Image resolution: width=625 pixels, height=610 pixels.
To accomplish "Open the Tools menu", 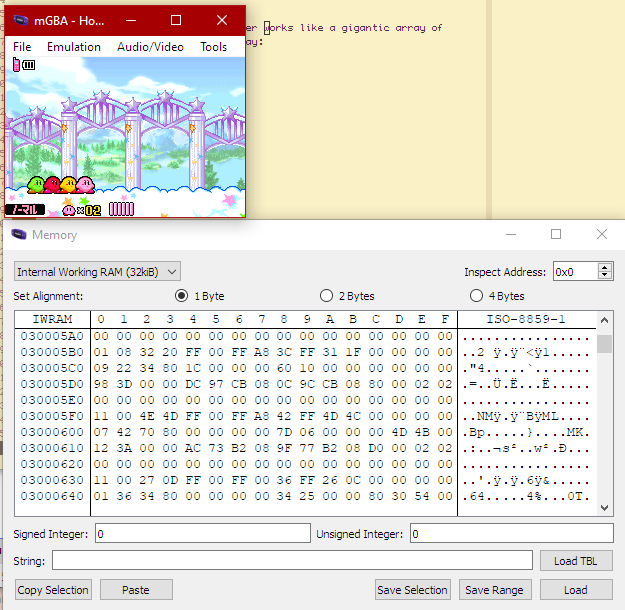I will pyautogui.click(x=213, y=47).
